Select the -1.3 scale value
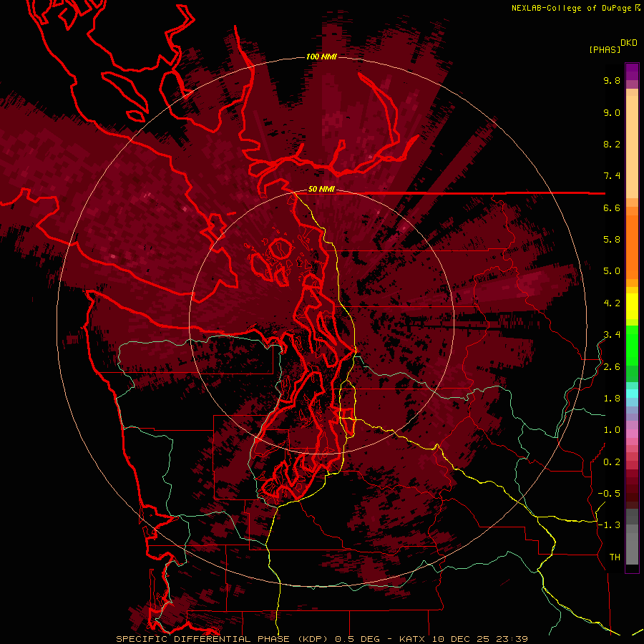Viewport: 644px width, 644px height. 609,525
